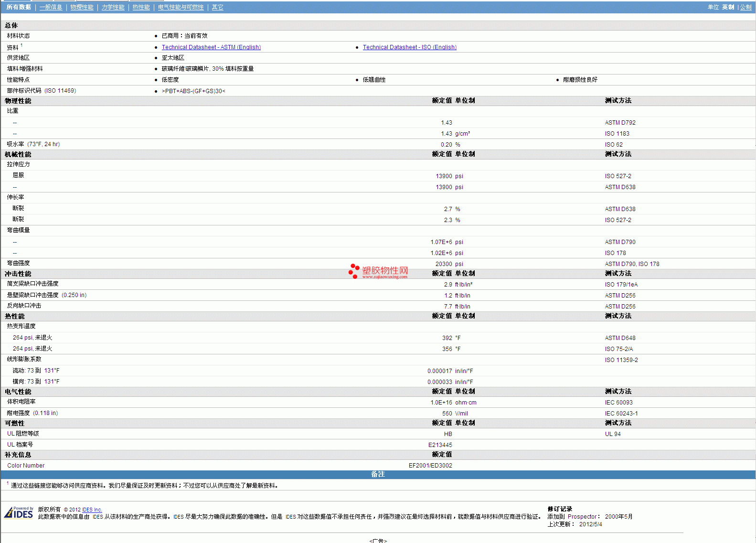Viewport: 756px width, 543px height.
Task: Click the 悬壁梁缺口冲击强度 1.2 value
Action: pos(448,296)
